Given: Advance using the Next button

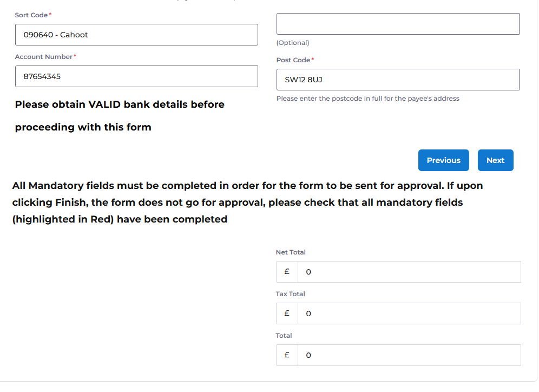Looking at the screenshot, I should point(495,160).
